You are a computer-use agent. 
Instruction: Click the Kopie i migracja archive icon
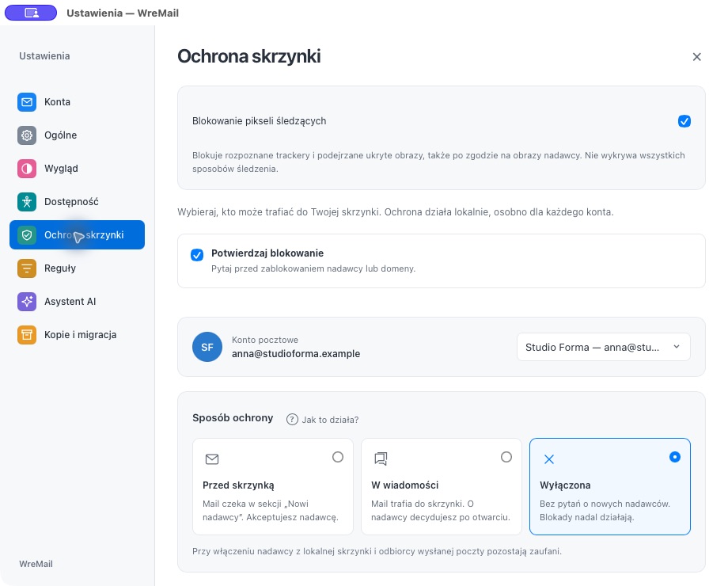27,335
